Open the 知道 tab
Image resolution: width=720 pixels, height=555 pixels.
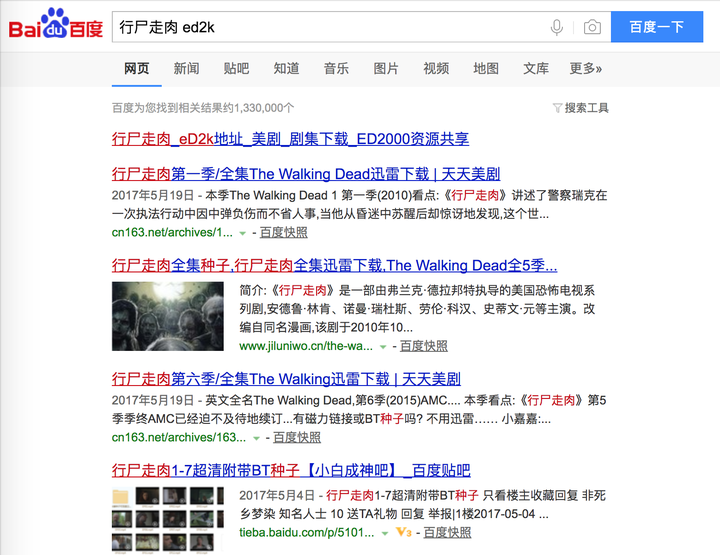click(x=287, y=68)
